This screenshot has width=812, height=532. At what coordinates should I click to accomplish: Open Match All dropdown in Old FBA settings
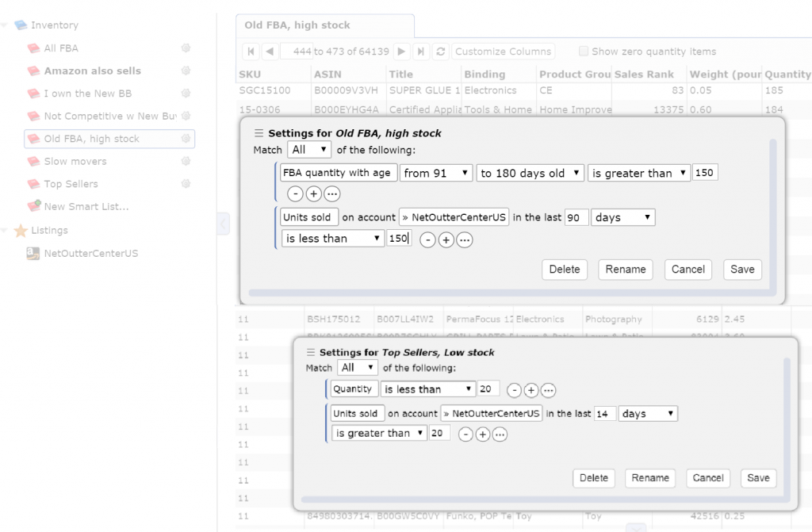point(309,150)
